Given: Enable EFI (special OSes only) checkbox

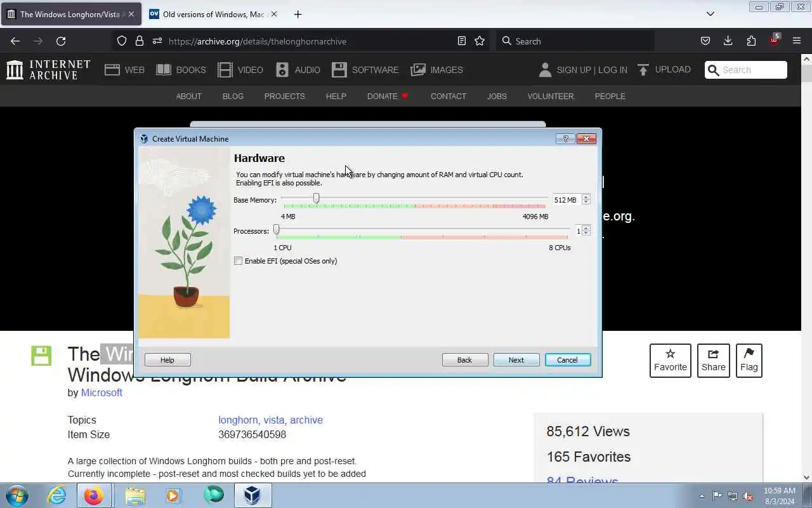Looking at the screenshot, I should click(x=238, y=261).
